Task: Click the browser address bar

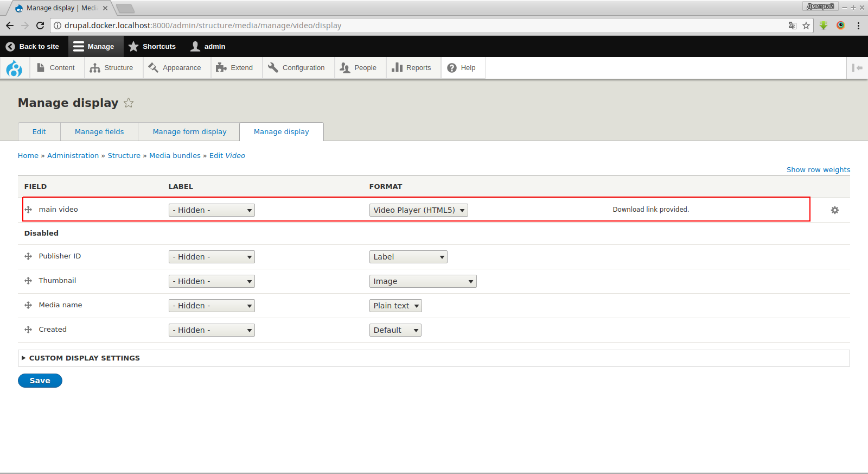Action: coord(423,26)
